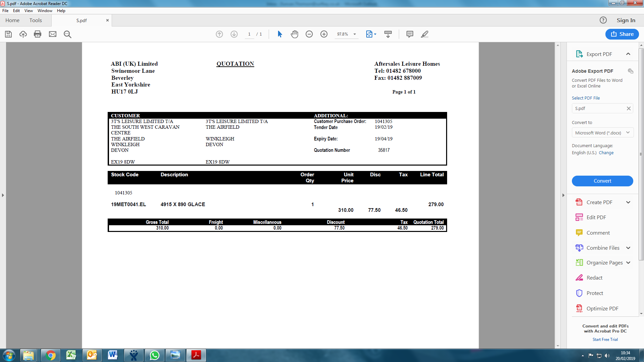Open the Window menu

coord(45,11)
